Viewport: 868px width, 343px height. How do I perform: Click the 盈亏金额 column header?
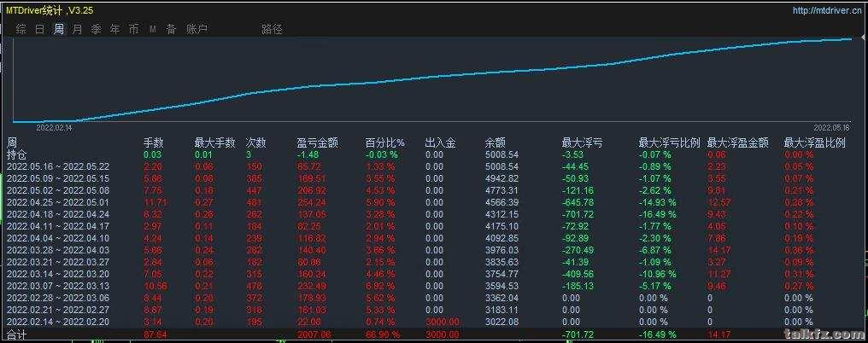tap(318, 142)
